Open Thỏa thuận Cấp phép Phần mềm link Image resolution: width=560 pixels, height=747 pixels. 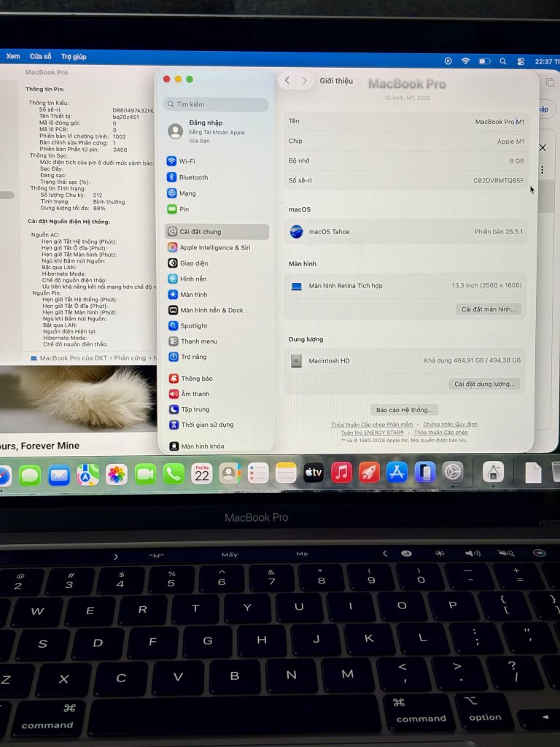372,425
